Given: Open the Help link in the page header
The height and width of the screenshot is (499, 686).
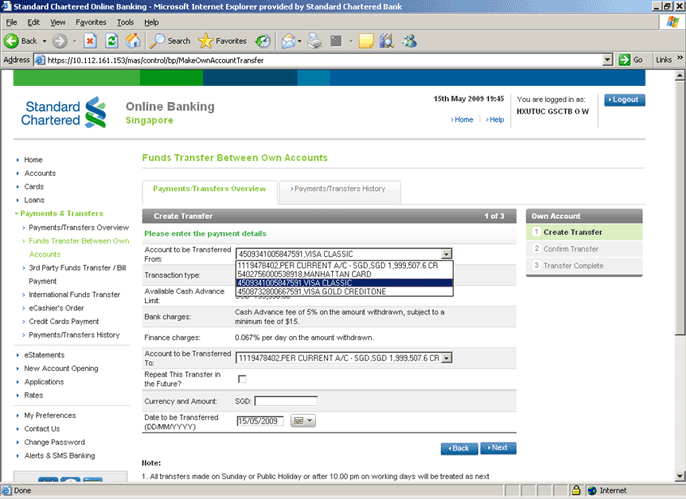Looking at the screenshot, I should click(495, 119).
